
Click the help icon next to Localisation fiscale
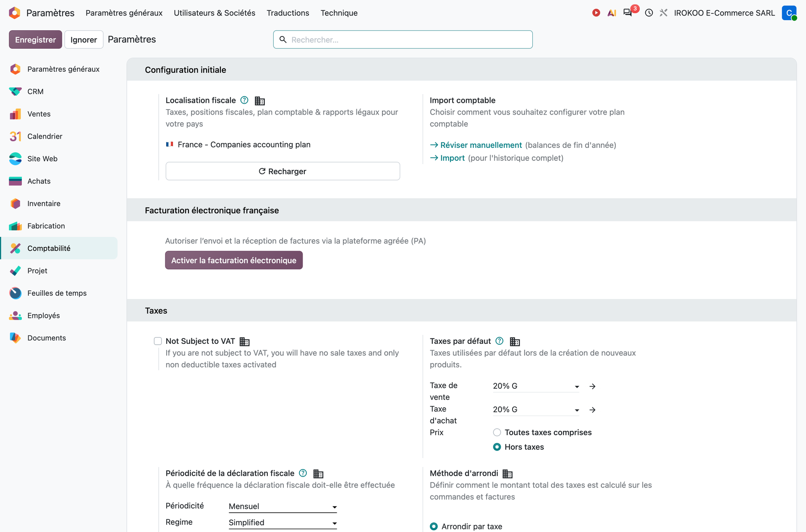[244, 100]
